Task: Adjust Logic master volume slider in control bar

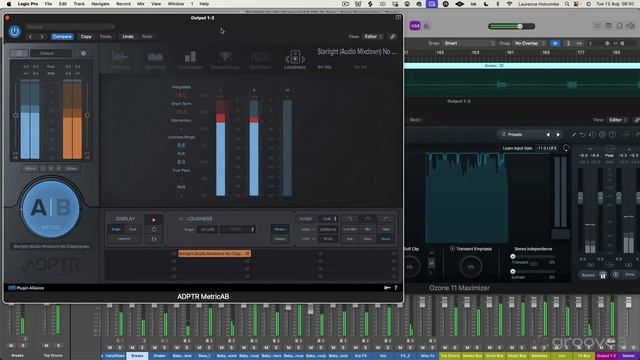Action: [x=520, y=26]
